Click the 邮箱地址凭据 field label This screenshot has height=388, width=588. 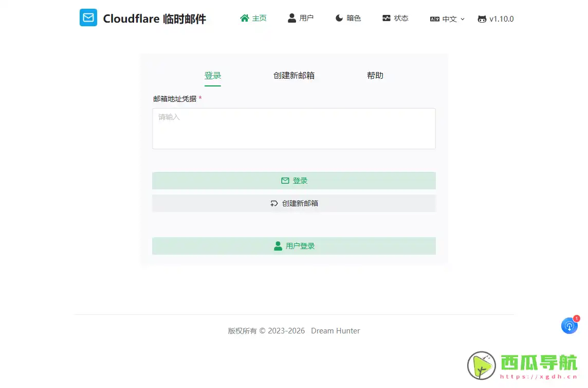[x=175, y=99]
